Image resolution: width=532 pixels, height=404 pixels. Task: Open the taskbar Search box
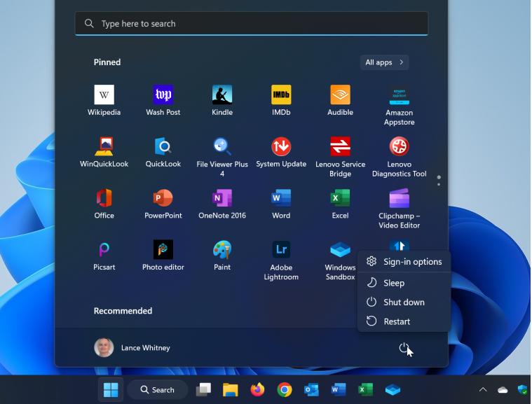tap(158, 390)
